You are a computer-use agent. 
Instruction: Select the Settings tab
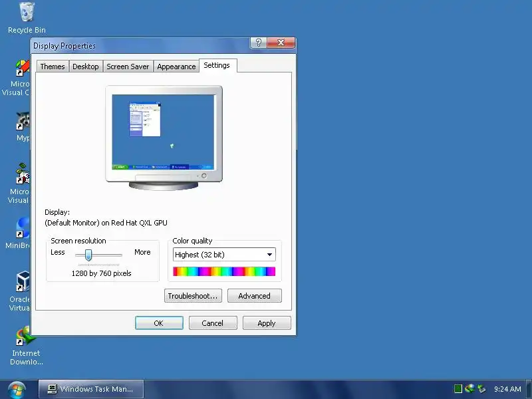coord(217,65)
